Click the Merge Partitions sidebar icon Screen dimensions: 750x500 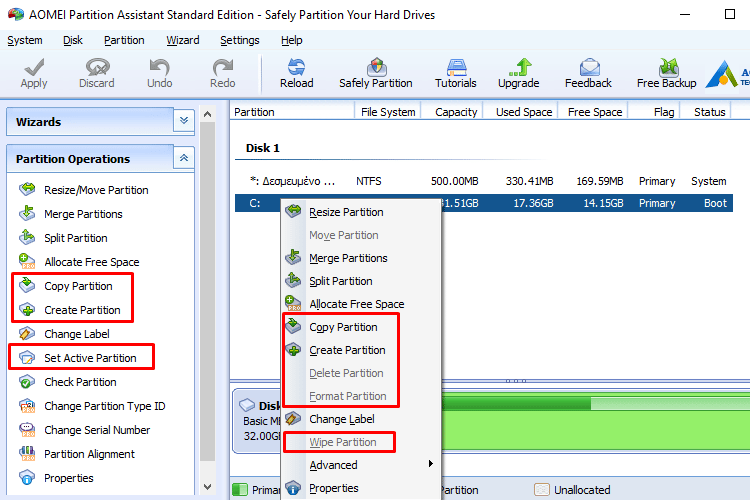point(27,213)
